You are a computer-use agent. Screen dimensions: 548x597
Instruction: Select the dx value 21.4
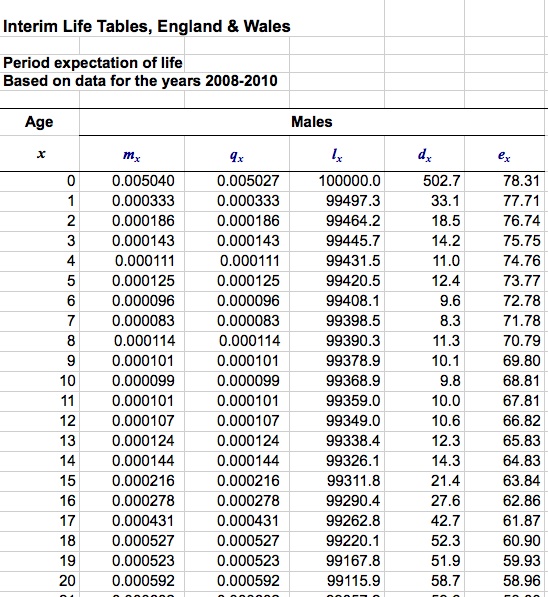pyautogui.click(x=446, y=481)
